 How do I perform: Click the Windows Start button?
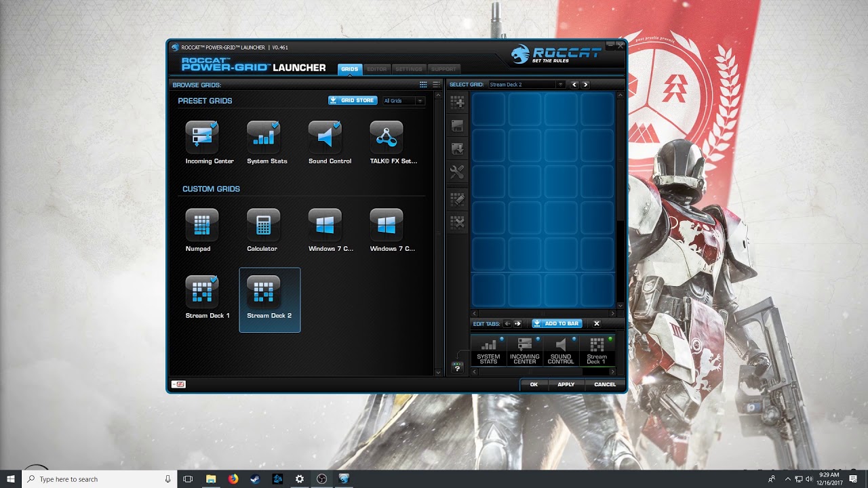click(x=11, y=479)
